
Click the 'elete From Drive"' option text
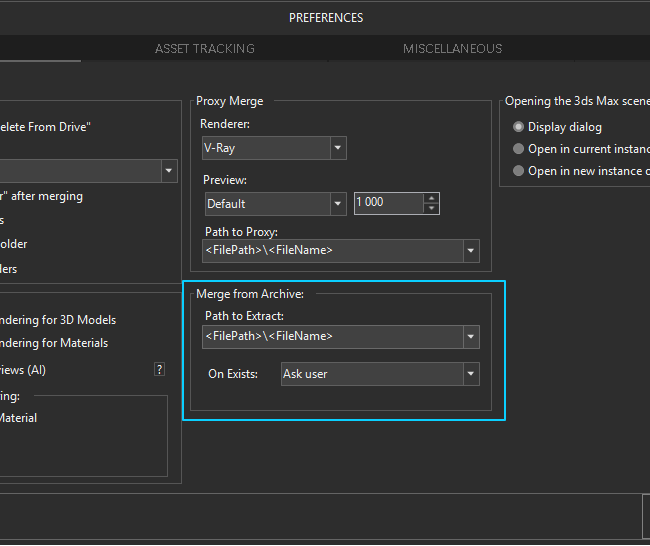click(x=45, y=127)
